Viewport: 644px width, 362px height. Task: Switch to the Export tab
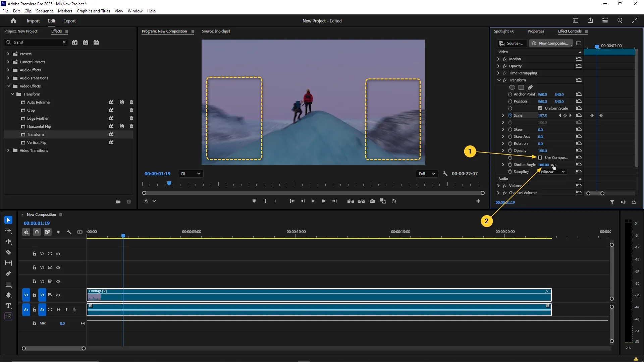(69, 21)
